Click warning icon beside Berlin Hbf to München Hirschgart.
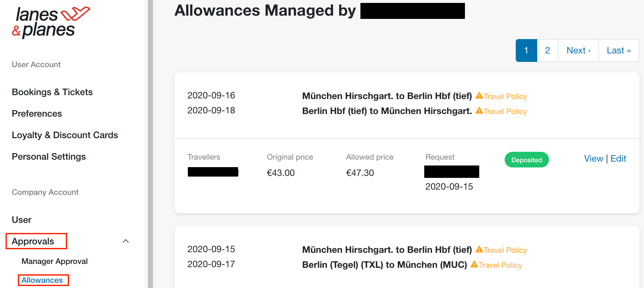644x288 pixels. tap(479, 110)
